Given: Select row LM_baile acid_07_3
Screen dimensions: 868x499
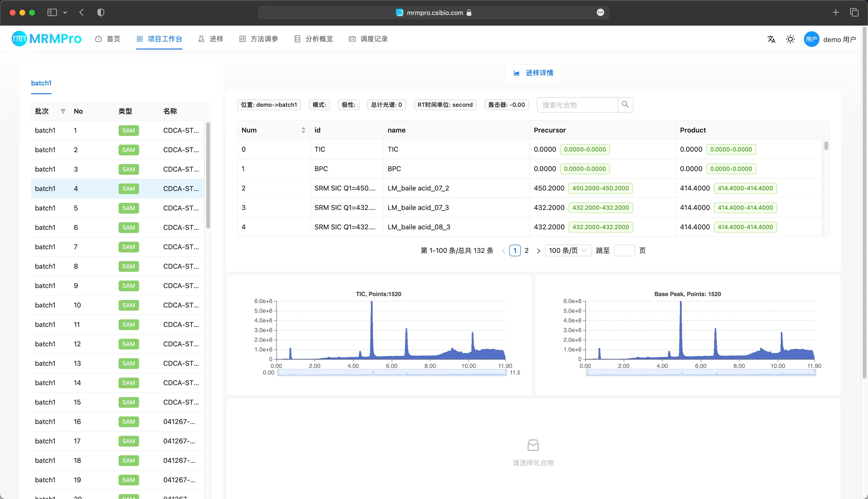Looking at the screenshot, I should click(x=530, y=208).
